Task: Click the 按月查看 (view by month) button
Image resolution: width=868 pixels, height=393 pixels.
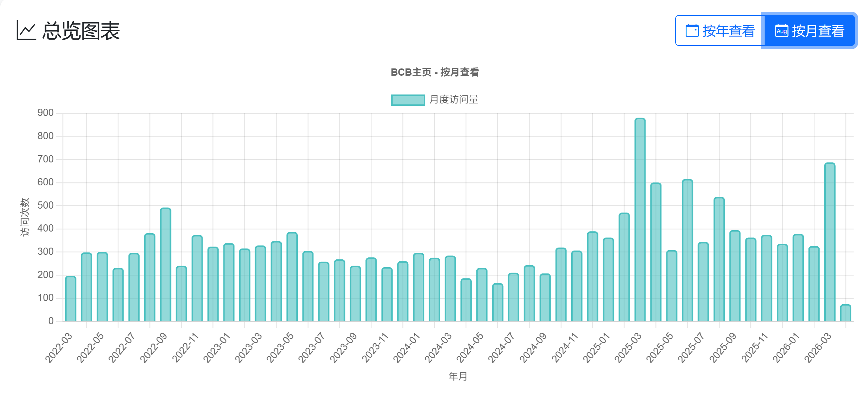Action: (x=809, y=31)
